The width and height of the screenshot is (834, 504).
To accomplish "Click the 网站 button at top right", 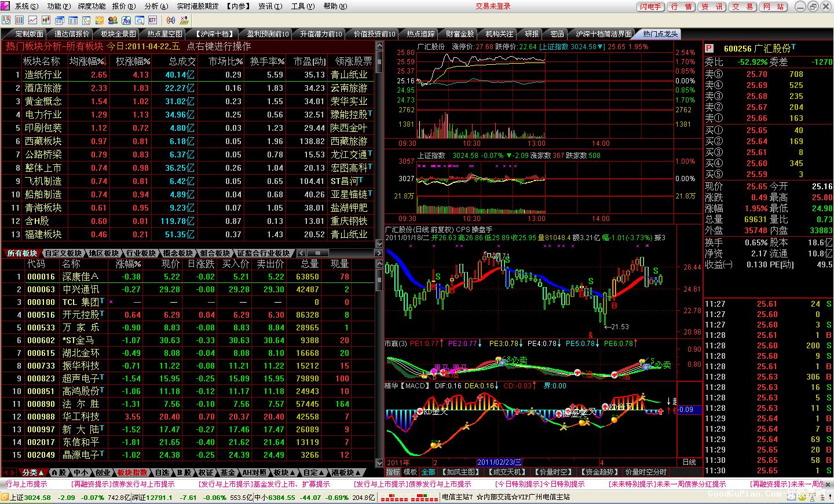I will pos(773,6).
